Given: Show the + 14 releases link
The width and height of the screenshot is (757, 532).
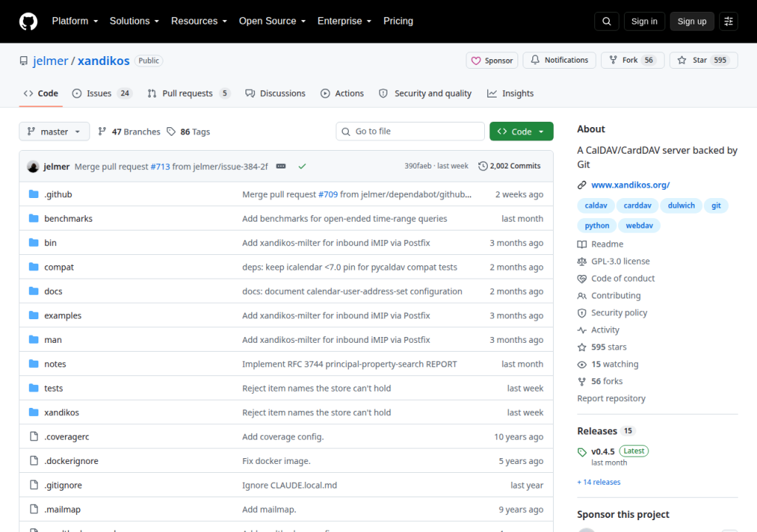Looking at the screenshot, I should click(x=599, y=482).
